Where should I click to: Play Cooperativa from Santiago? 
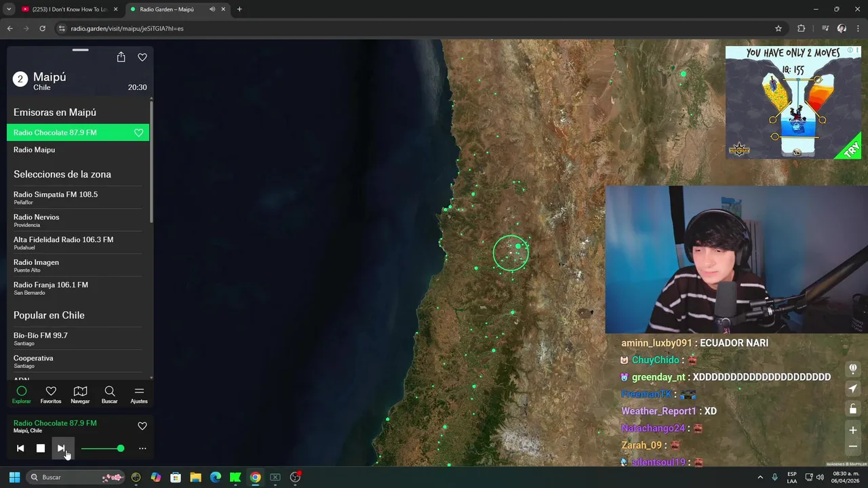click(78, 361)
